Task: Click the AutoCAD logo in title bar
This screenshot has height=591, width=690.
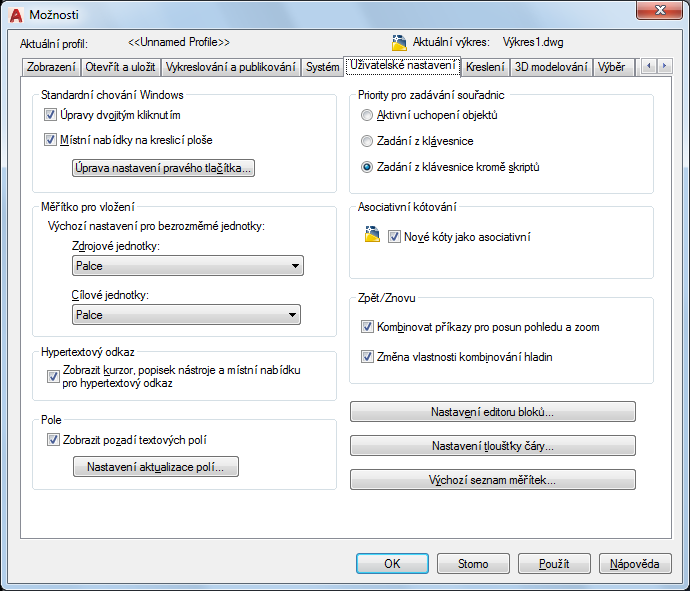Action: (x=16, y=15)
